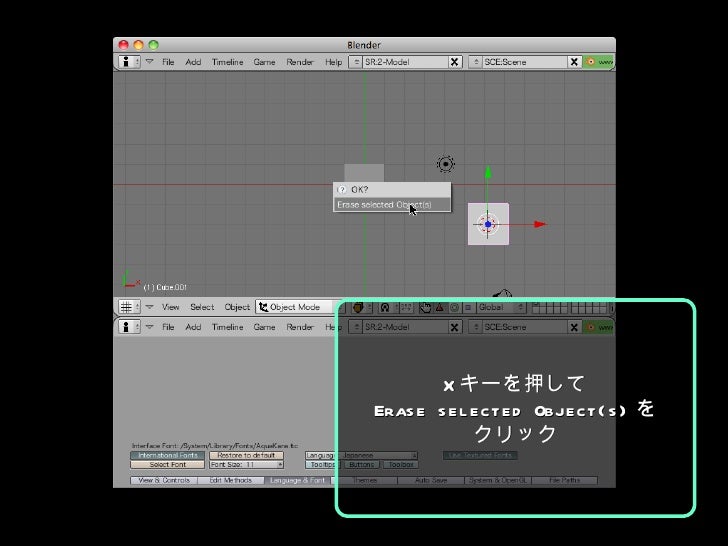Open Timeline menu in lower header

pyautogui.click(x=228, y=327)
